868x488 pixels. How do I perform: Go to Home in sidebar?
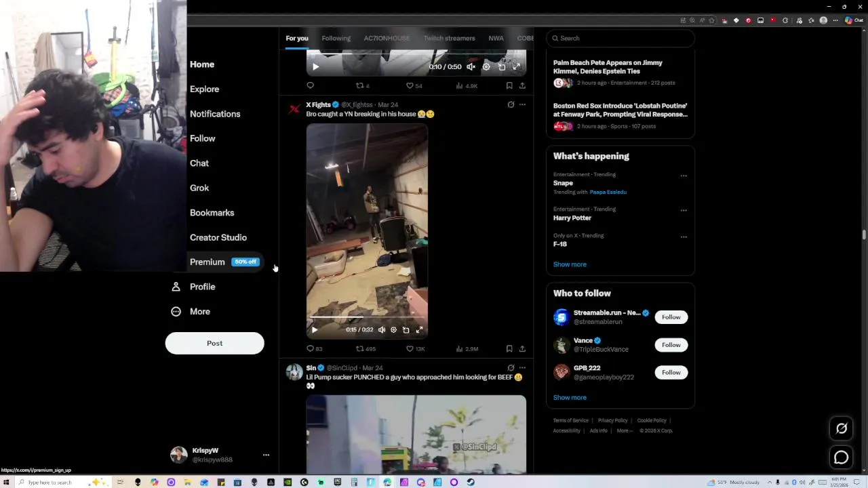pyautogui.click(x=202, y=64)
